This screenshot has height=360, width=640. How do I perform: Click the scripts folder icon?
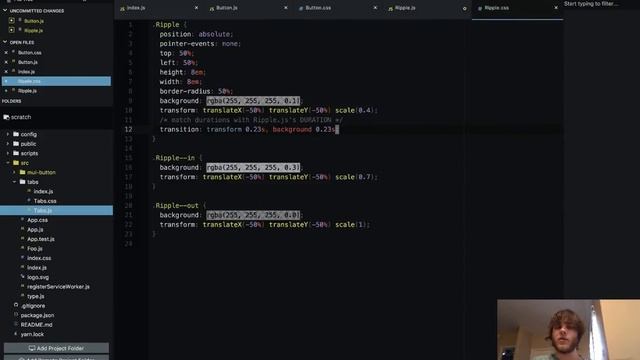tap(16, 153)
